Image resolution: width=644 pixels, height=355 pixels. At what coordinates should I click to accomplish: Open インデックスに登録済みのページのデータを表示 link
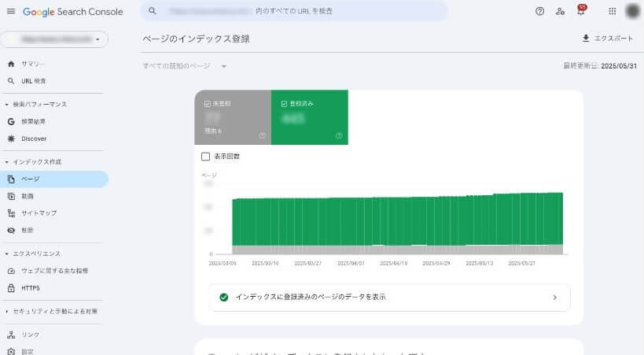389,298
